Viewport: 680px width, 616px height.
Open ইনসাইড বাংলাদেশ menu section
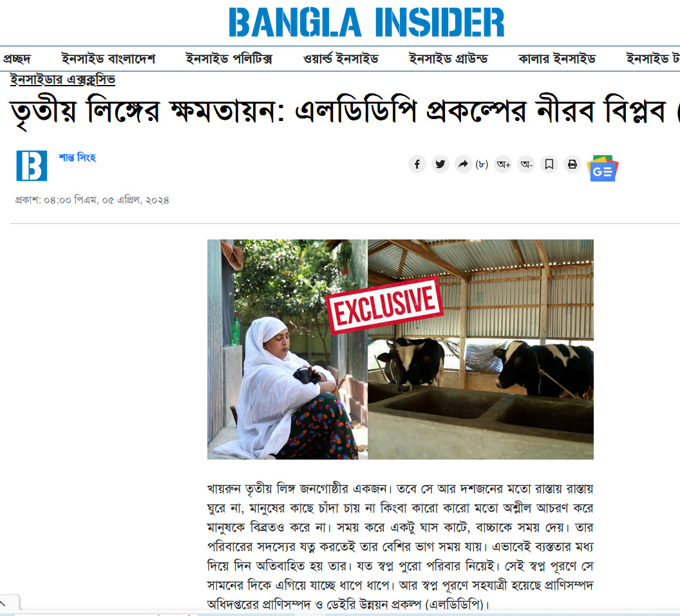[x=108, y=59]
